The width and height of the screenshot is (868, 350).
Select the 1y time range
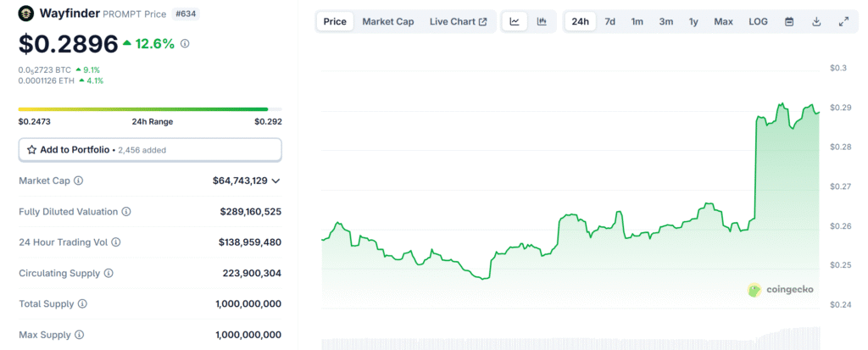[693, 21]
